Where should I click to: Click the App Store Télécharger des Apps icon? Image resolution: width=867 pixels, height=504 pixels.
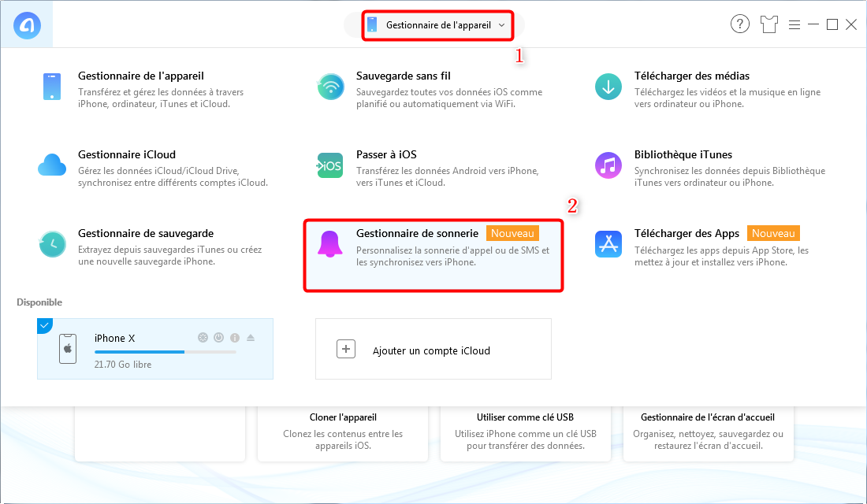point(608,244)
